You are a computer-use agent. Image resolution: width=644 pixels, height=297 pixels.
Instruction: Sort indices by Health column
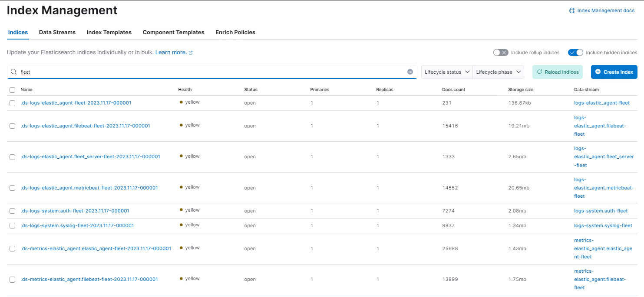click(185, 90)
